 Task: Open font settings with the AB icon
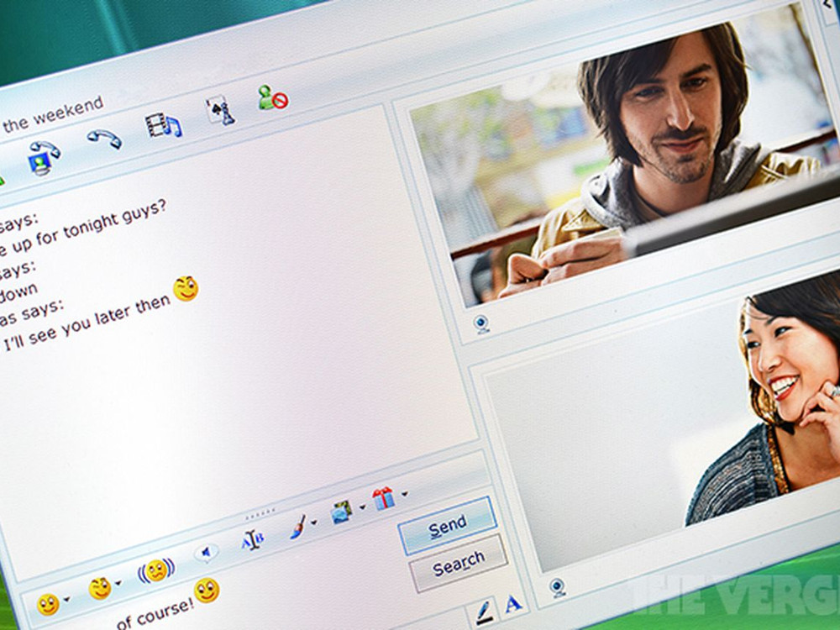(x=253, y=540)
